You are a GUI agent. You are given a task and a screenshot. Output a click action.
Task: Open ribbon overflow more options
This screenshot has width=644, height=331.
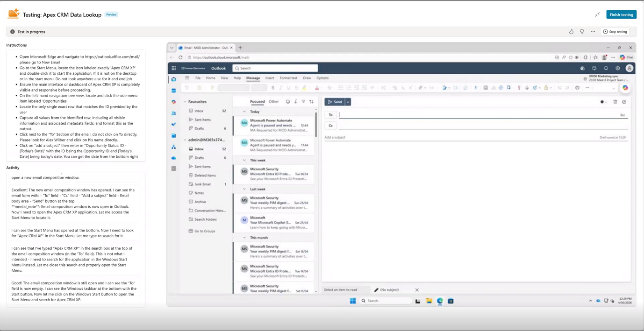pyautogui.click(x=587, y=88)
